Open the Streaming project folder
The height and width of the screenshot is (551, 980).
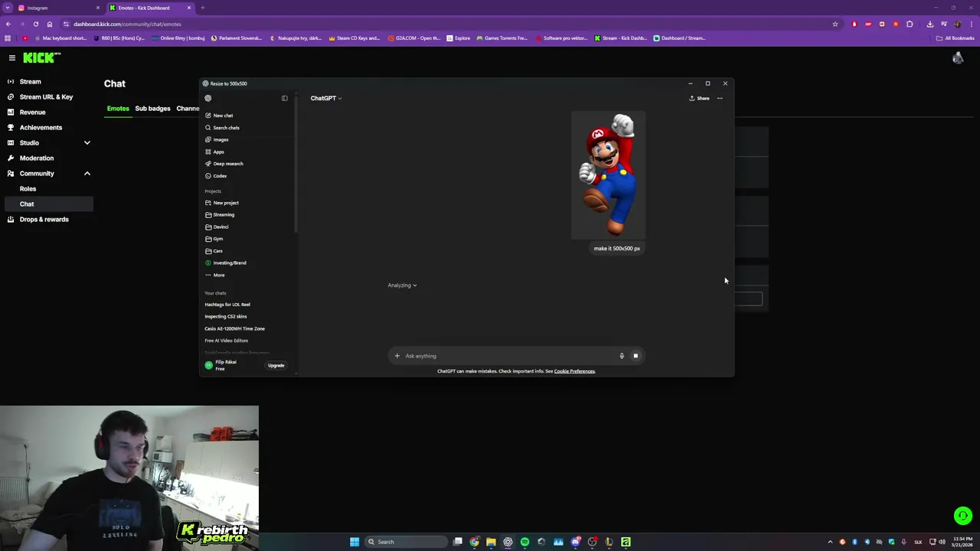point(220,215)
